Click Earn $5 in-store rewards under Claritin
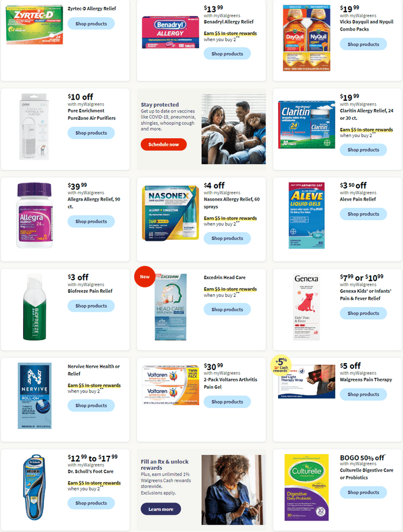The image size is (403, 532). (366, 130)
